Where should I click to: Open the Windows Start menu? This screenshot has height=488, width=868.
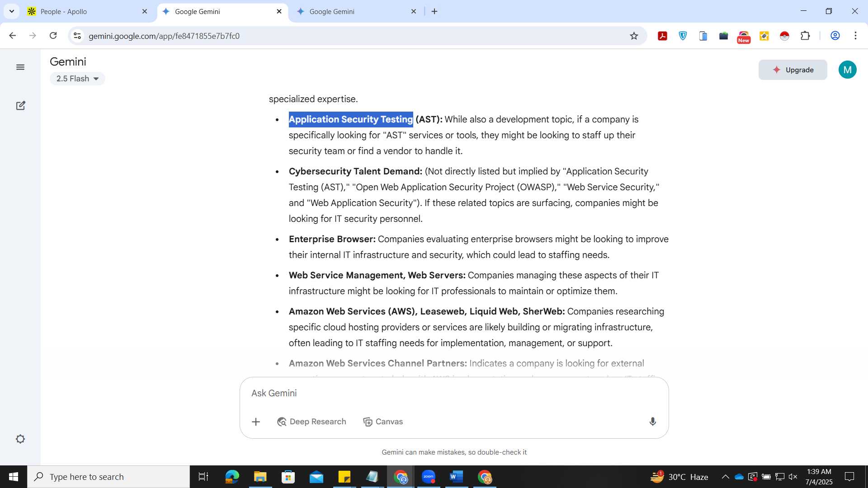[14, 477]
